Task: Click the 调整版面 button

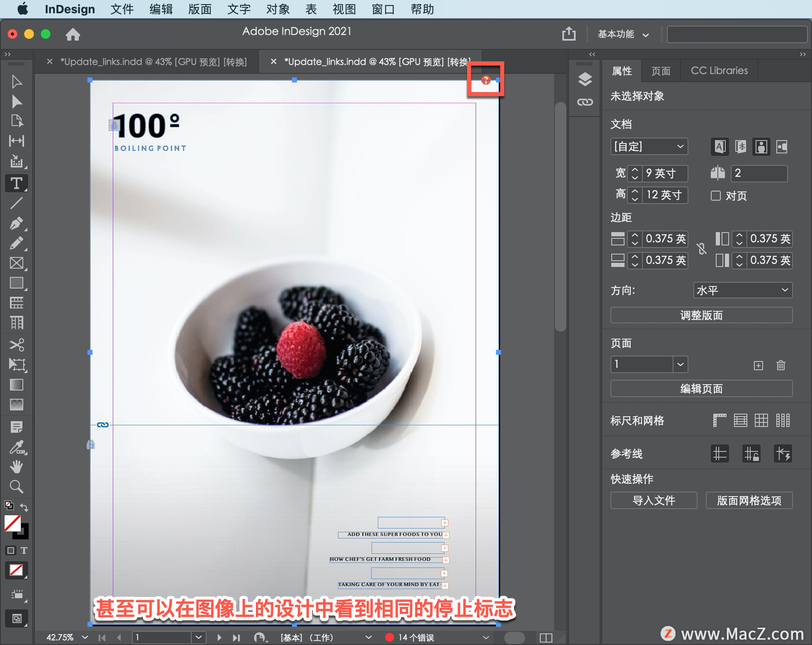Action: pyautogui.click(x=701, y=315)
